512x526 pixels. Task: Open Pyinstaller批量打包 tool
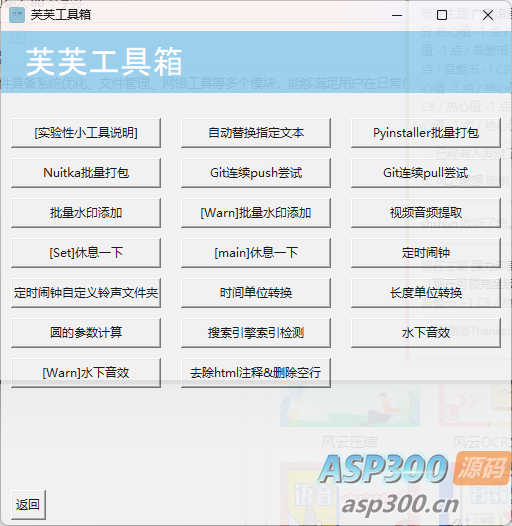(x=426, y=133)
